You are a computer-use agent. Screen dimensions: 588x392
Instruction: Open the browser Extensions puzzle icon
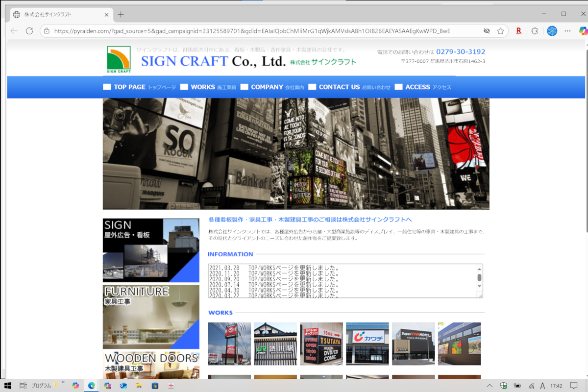[535, 31]
